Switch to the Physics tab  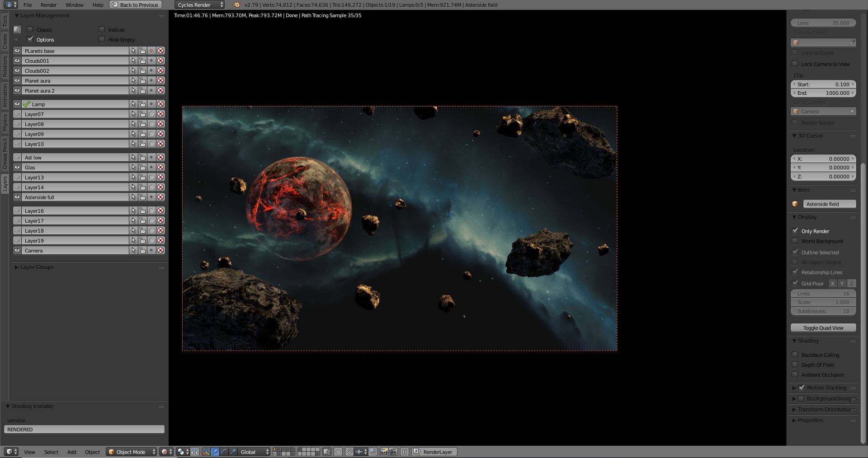click(x=5, y=122)
